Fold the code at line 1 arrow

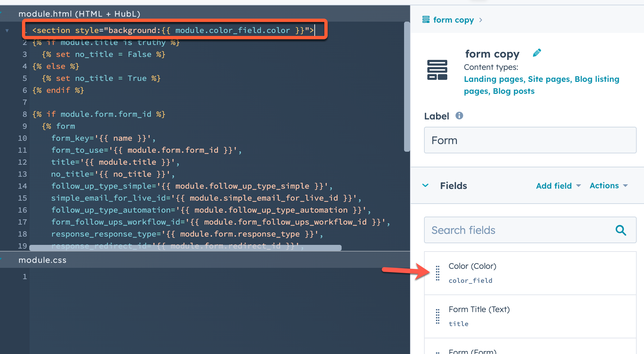[7, 31]
